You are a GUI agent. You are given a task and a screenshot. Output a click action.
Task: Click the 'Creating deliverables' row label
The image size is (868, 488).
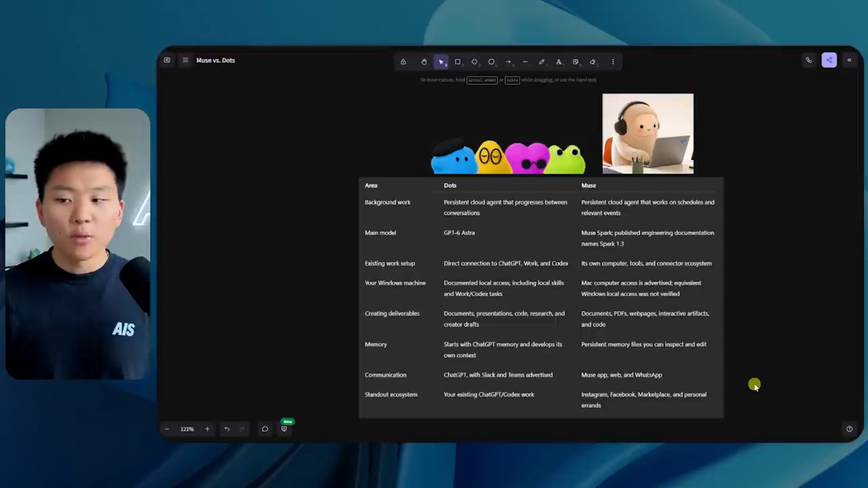(392, 314)
